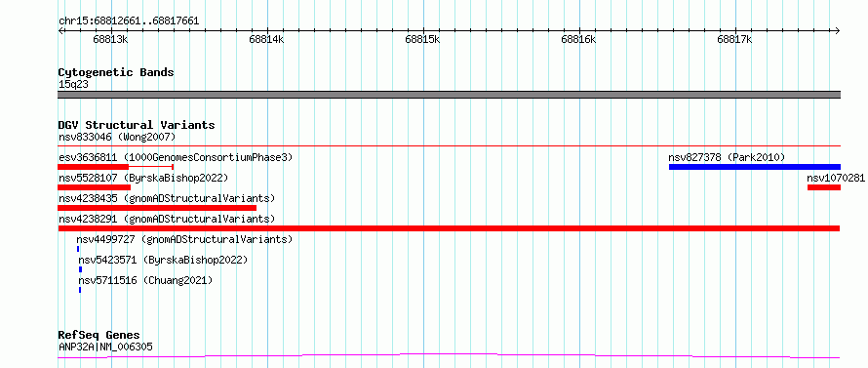The width and height of the screenshot is (868, 368).
Task: Click the ruler's left arrowhead
Action: tap(60, 30)
